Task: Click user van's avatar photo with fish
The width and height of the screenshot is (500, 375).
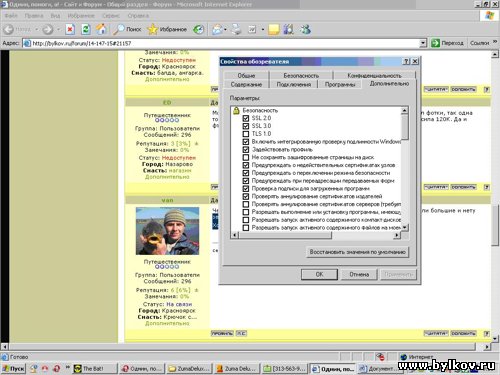Action: coord(167,231)
